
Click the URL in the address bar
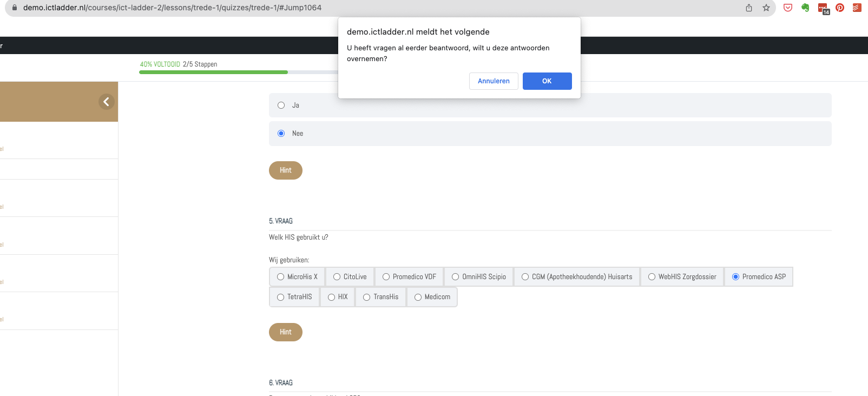point(172,8)
